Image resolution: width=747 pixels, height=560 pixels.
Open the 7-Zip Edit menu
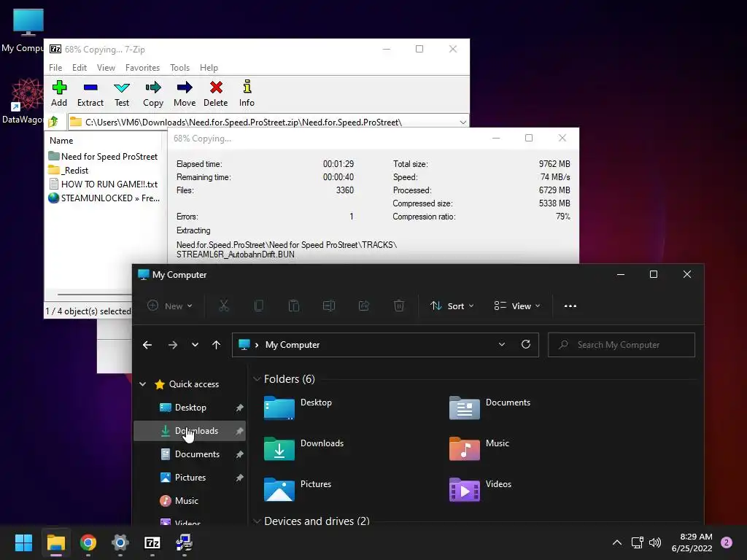(x=79, y=68)
